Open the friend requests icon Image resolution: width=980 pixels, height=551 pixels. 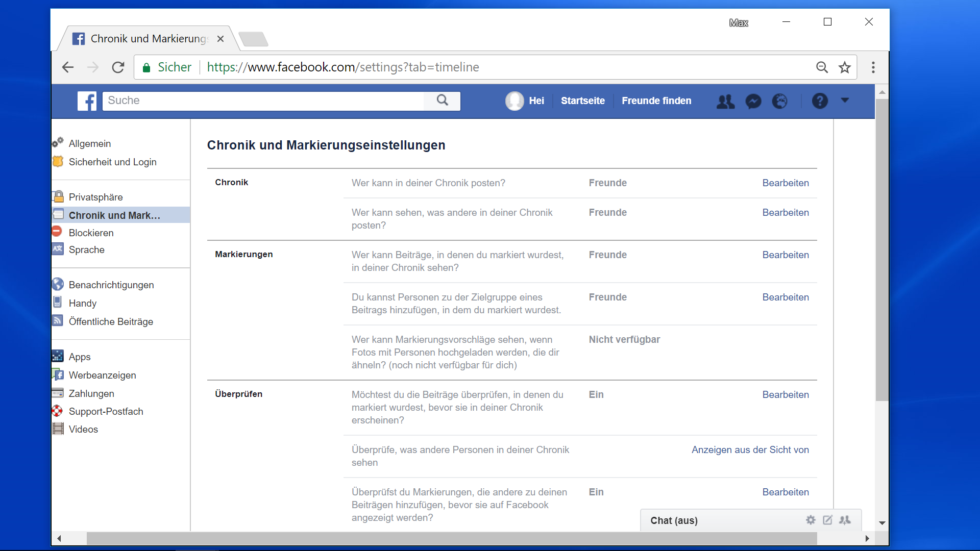coord(725,101)
